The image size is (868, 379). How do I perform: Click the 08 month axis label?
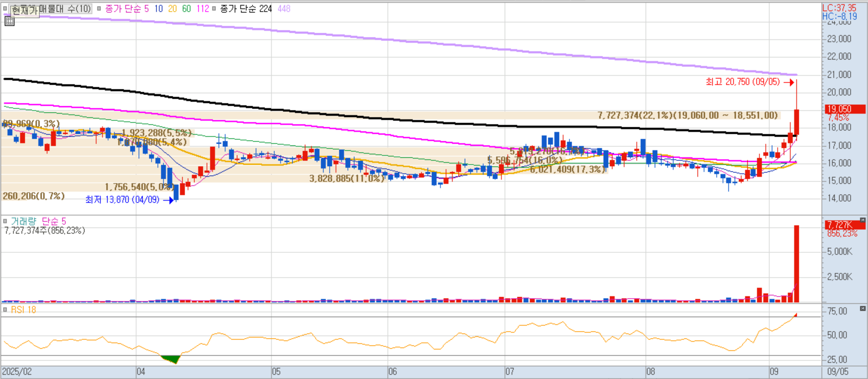[651, 372]
